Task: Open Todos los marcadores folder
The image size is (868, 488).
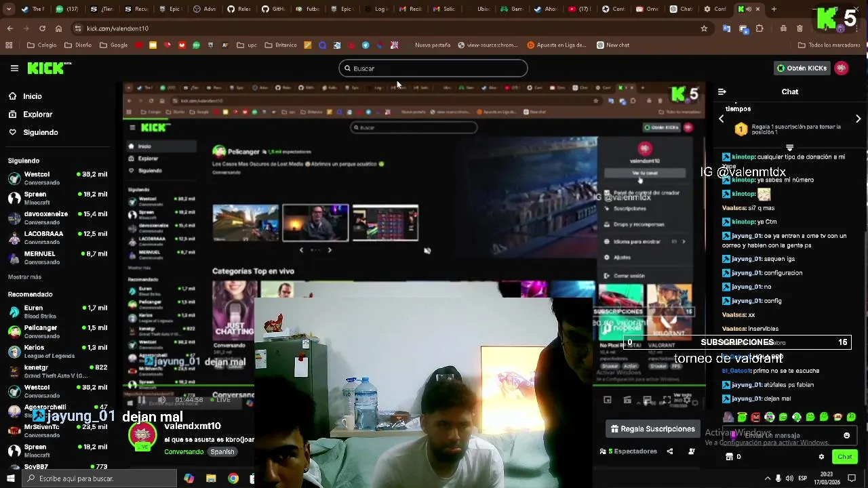Action: tap(829, 45)
